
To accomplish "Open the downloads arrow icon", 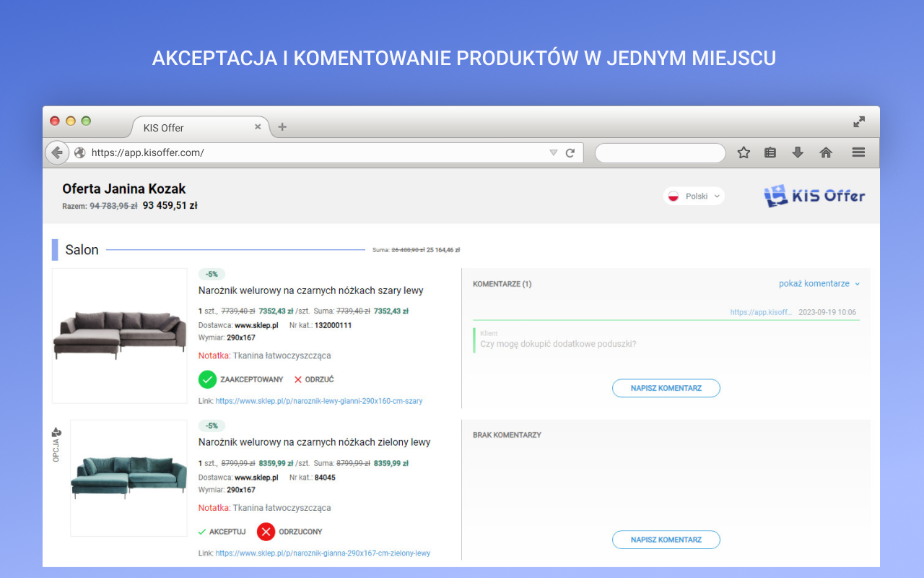I will click(798, 152).
